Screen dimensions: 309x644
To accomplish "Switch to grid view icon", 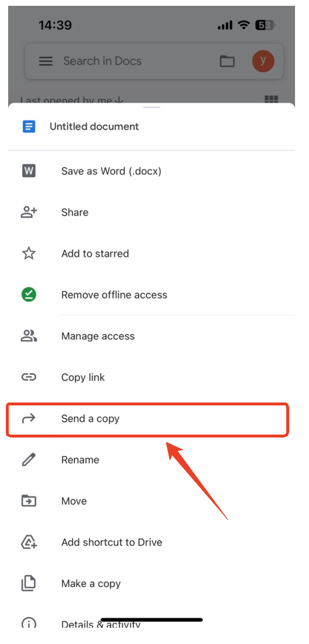I will point(271,100).
